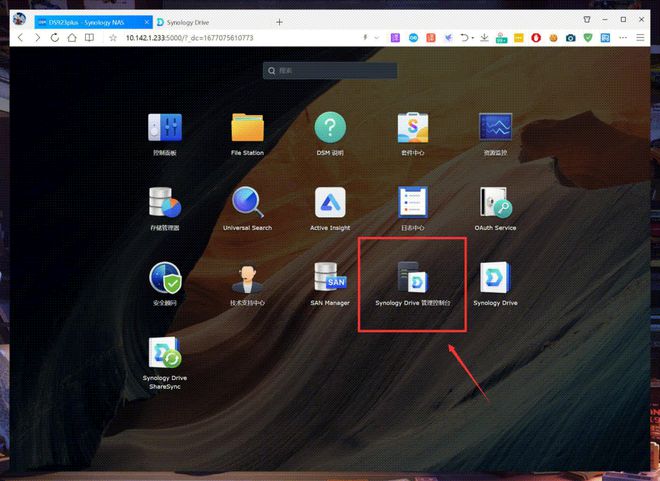
Task: Go back in browser history
Action: coord(20,38)
